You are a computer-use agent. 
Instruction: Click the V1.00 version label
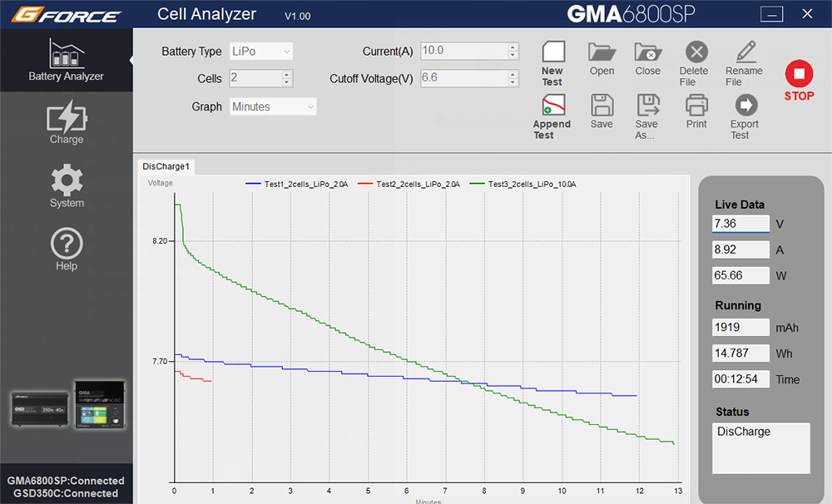(298, 16)
